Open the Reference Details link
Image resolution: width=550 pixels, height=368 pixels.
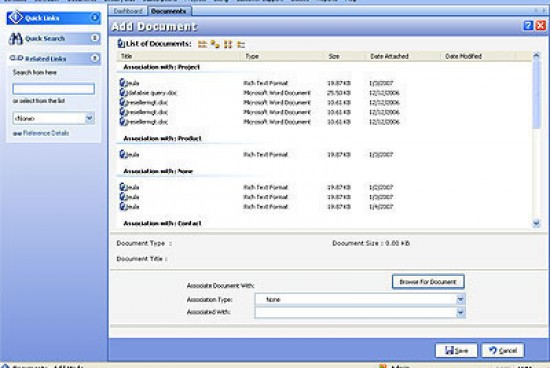tap(46, 133)
